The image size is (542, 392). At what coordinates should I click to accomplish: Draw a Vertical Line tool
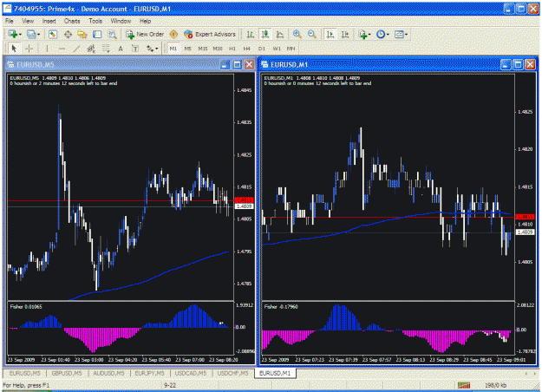click(48, 49)
